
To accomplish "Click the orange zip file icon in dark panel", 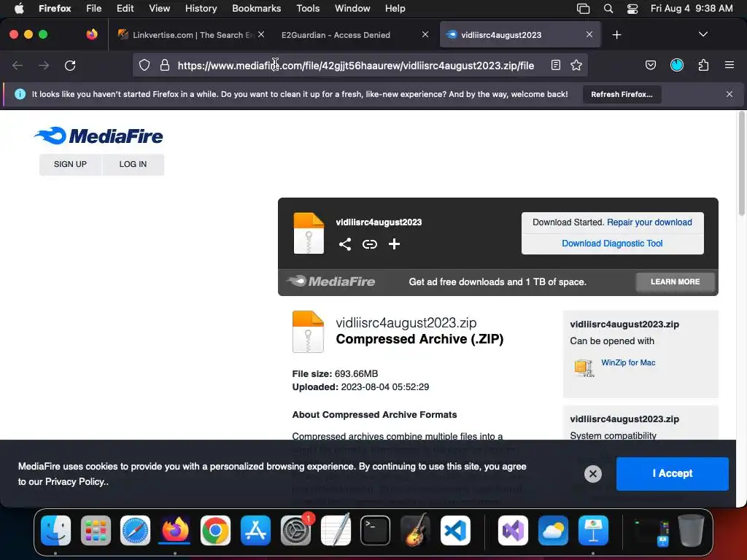I will coord(309,233).
